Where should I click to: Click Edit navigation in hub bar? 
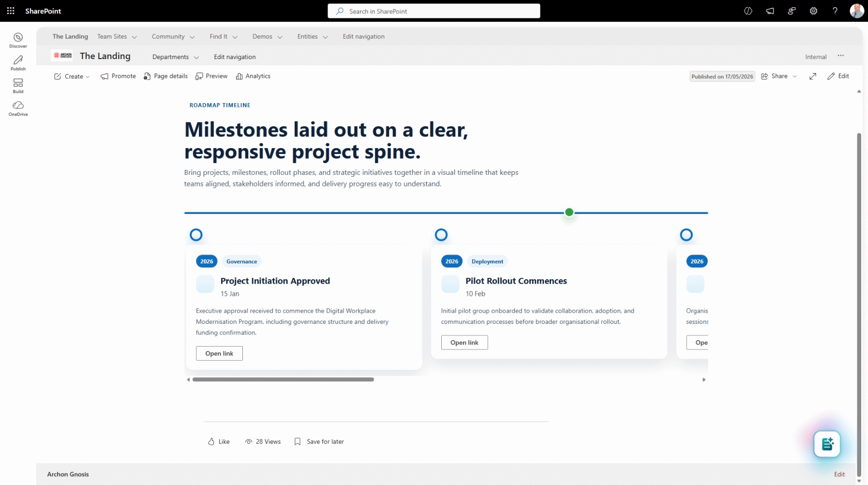[x=363, y=37]
